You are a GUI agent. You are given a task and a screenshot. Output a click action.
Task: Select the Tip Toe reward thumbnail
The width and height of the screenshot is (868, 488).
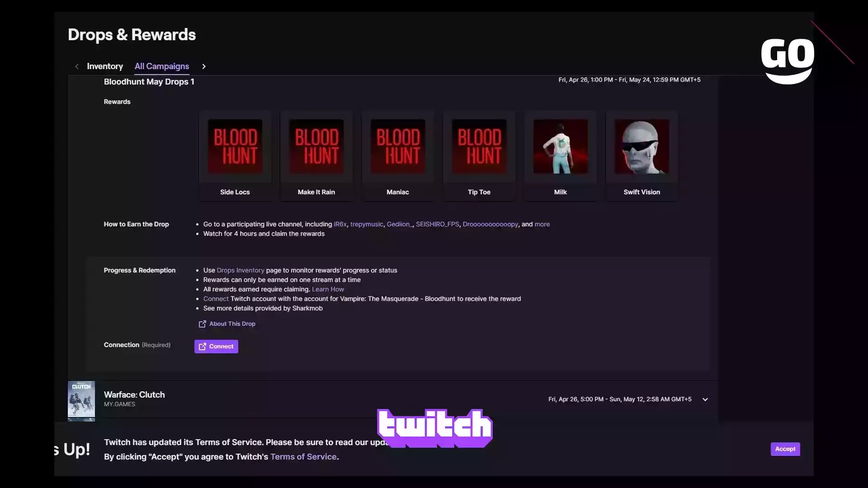[x=479, y=146]
